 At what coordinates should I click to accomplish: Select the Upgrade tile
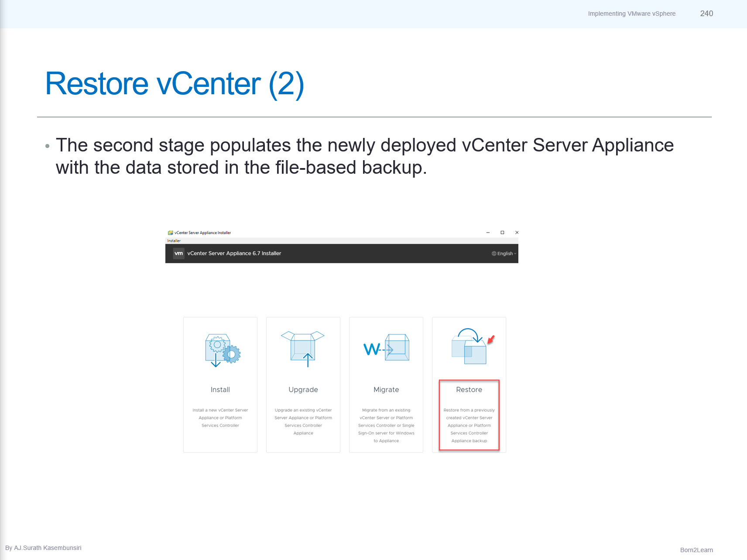click(x=303, y=384)
